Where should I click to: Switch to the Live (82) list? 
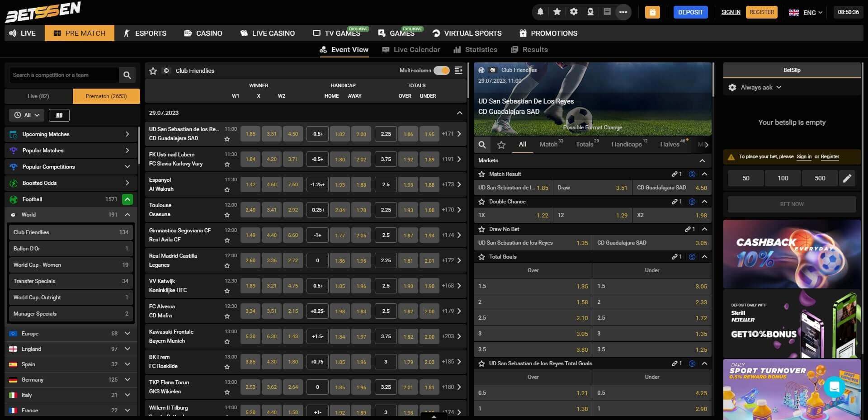tap(38, 96)
